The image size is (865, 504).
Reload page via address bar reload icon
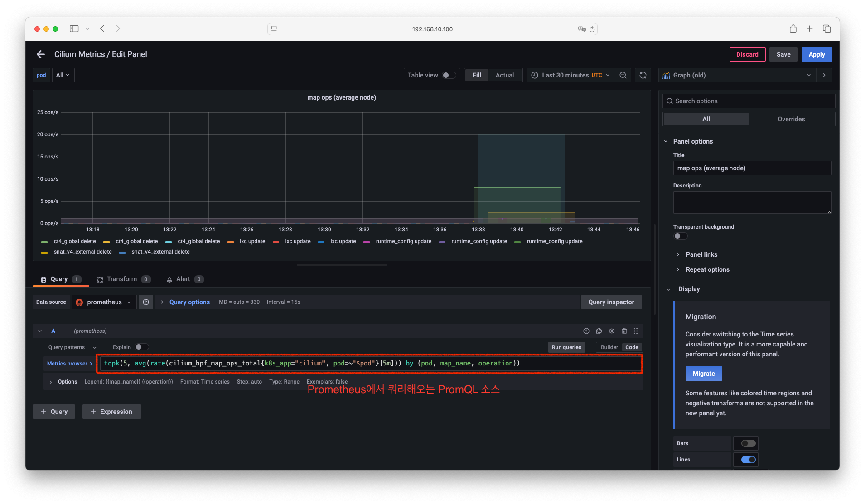(592, 29)
